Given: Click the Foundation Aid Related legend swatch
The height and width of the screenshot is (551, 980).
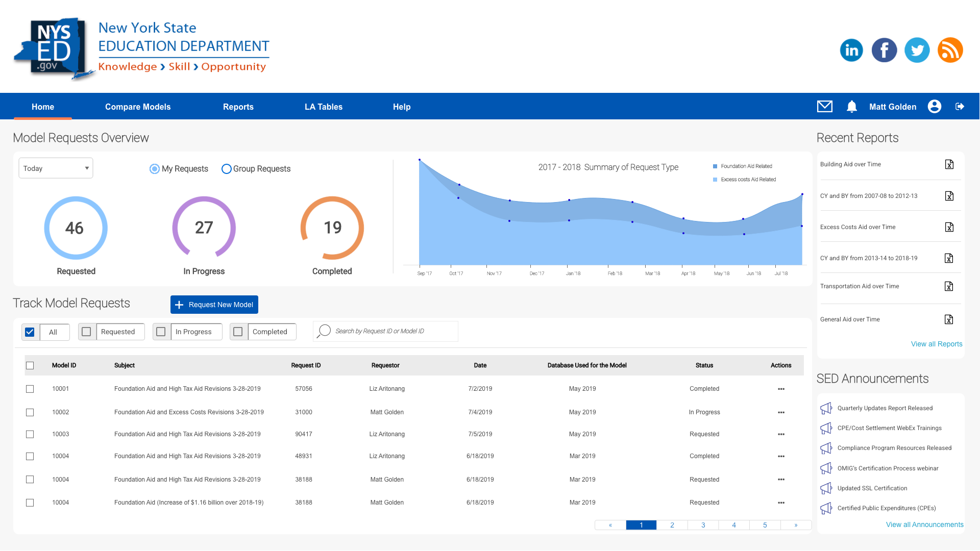Looking at the screenshot, I should click(x=715, y=166).
